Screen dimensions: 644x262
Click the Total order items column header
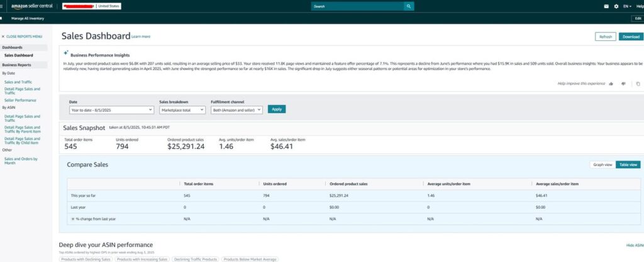tap(198, 184)
